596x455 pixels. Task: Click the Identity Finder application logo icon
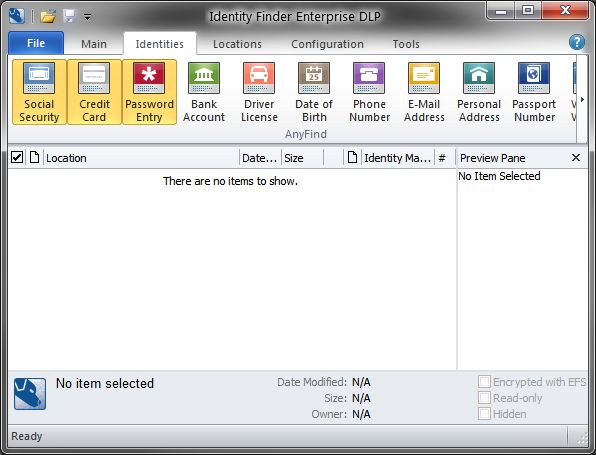17,16
